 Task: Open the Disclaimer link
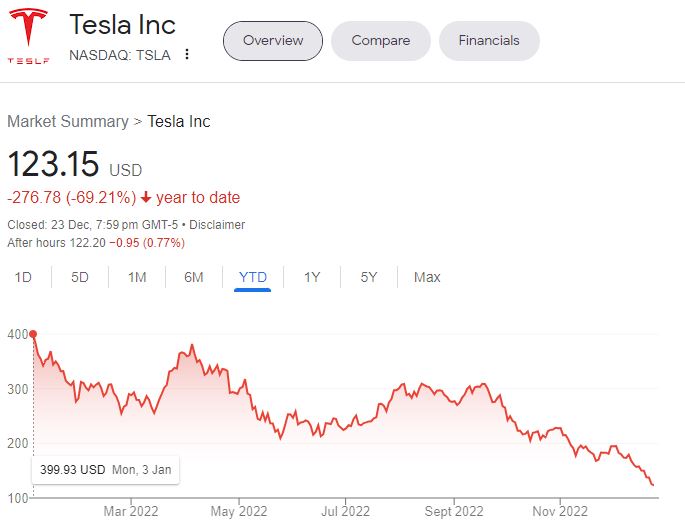click(216, 225)
